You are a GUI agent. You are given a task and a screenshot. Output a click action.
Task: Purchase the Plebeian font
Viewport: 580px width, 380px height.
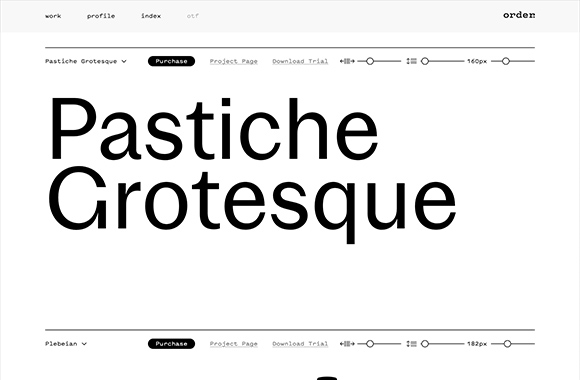tap(171, 344)
